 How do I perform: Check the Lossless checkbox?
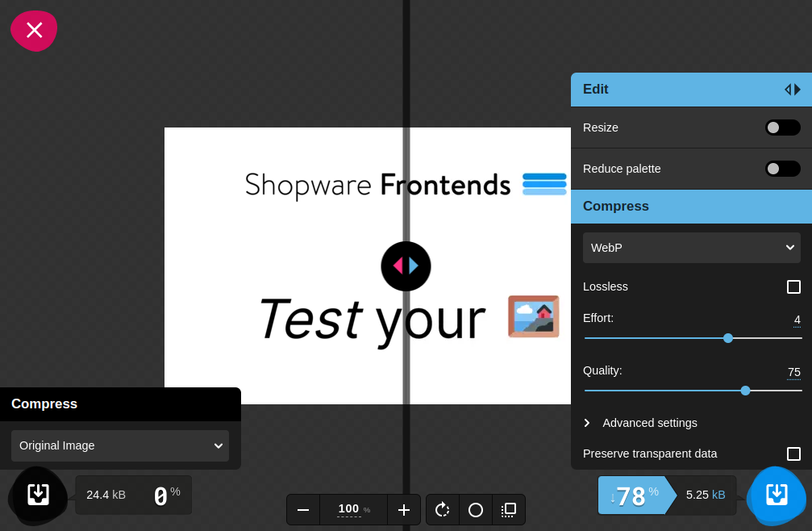point(793,287)
